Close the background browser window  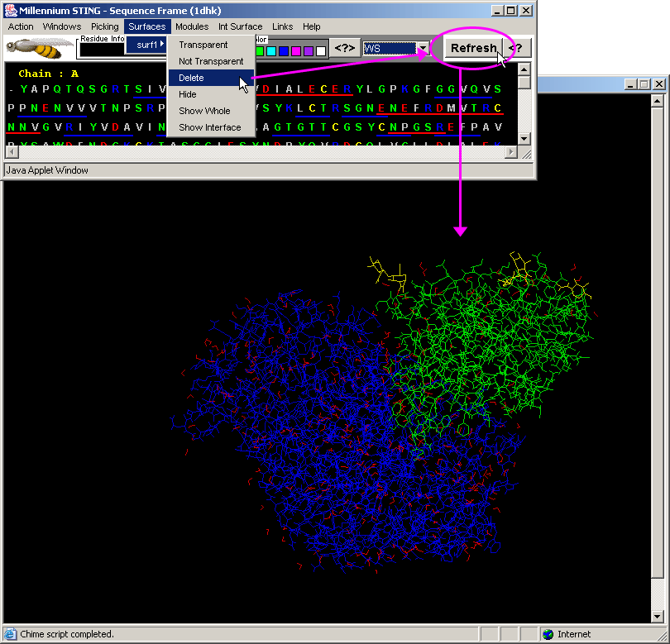(x=659, y=84)
